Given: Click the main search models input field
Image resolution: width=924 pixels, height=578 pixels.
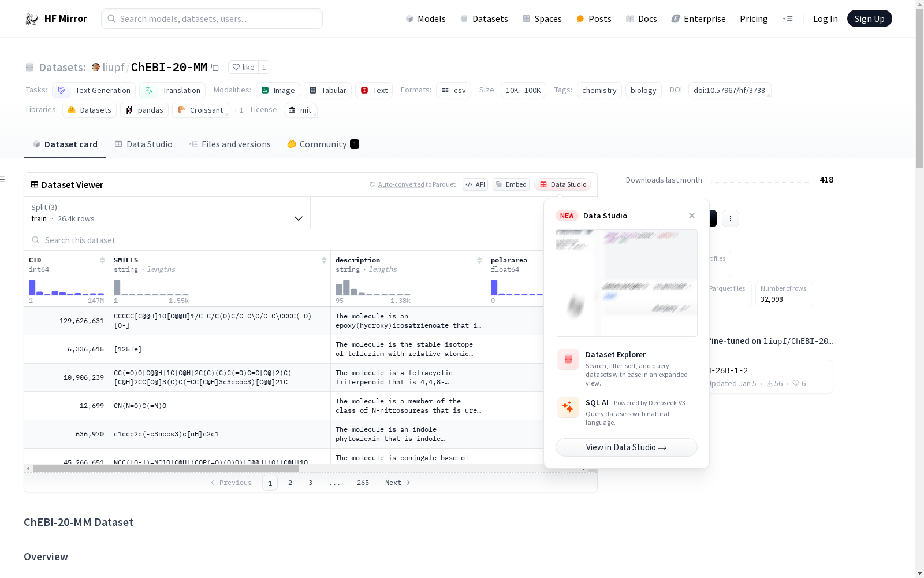Looking at the screenshot, I should point(212,18).
